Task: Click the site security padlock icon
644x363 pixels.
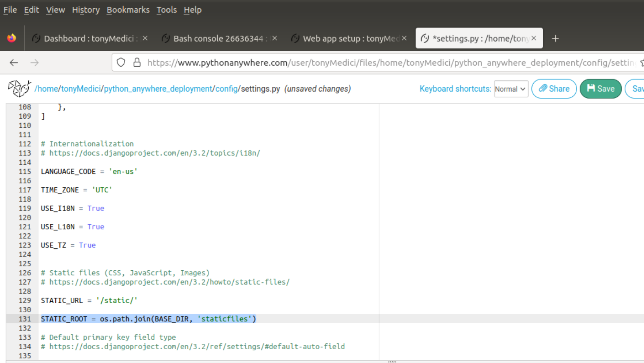Action: click(137, 62)
